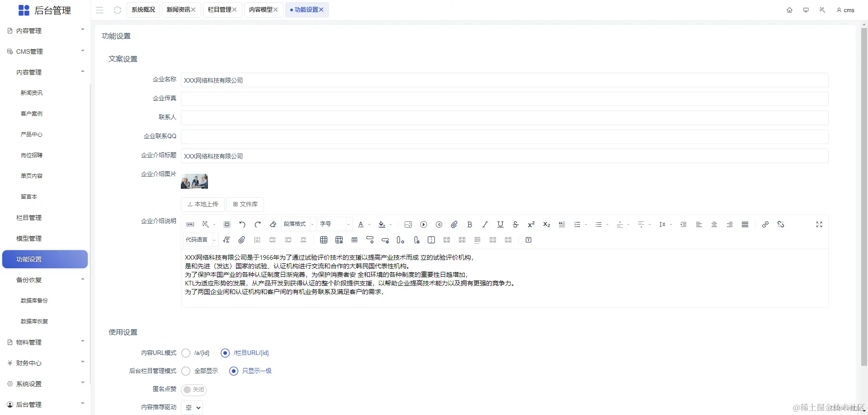Viewport: 868px width, 415px height.
Task: Switch to the 系统概况 tab
Action: pyautogui.click(x=143, y=9)
